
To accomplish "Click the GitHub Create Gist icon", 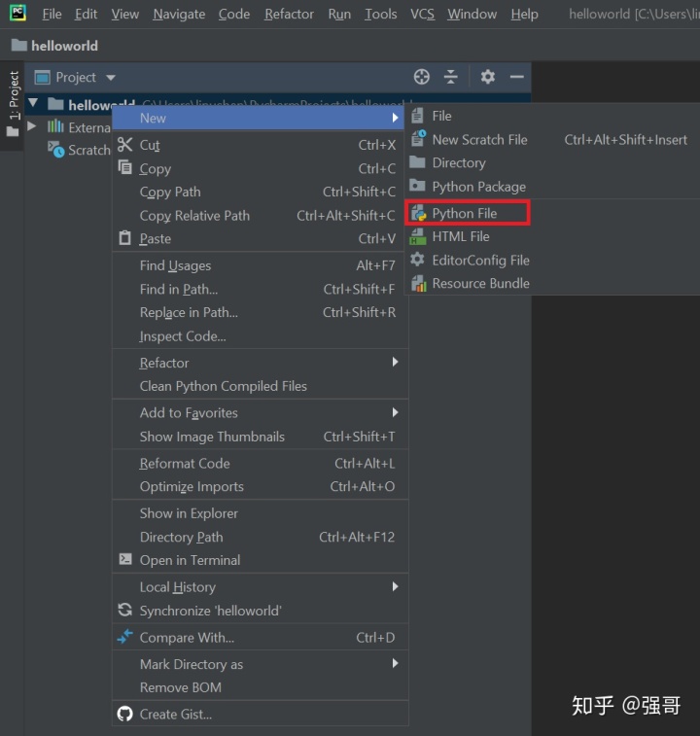I will [x=124, y=714].
